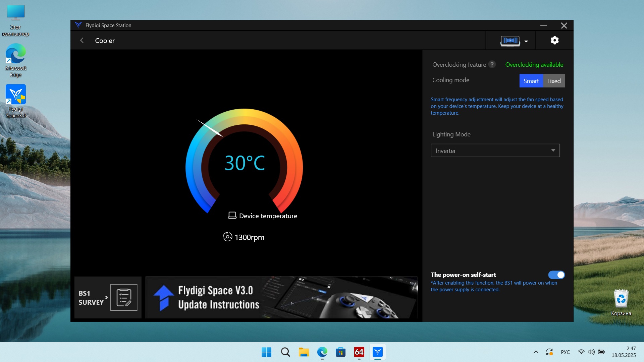
Task: Open the BS1 Survey clipboard icon
Action: [x=124, y=297]
